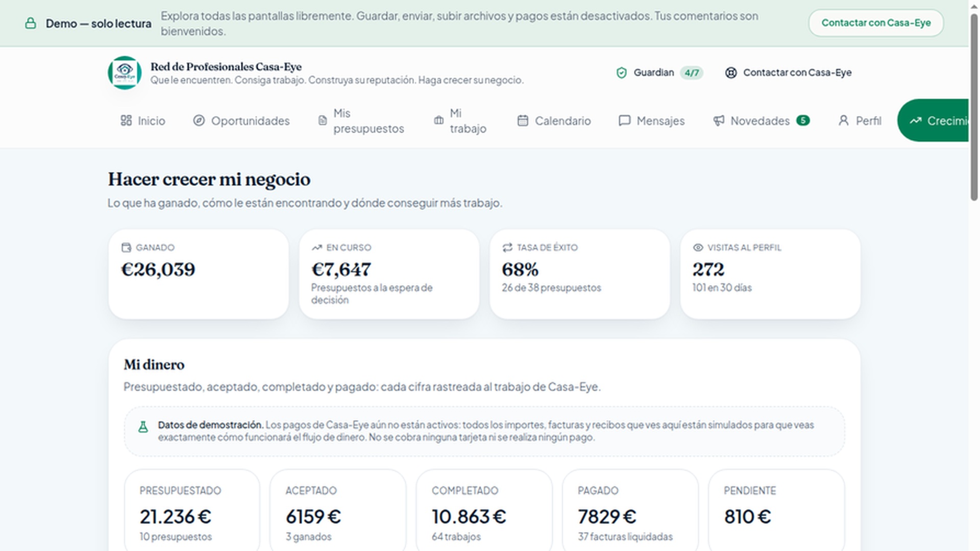Viewport: 980px width, 551px height.
Task: Click the Oportunidades compass icon
Action: pos(199,120)
